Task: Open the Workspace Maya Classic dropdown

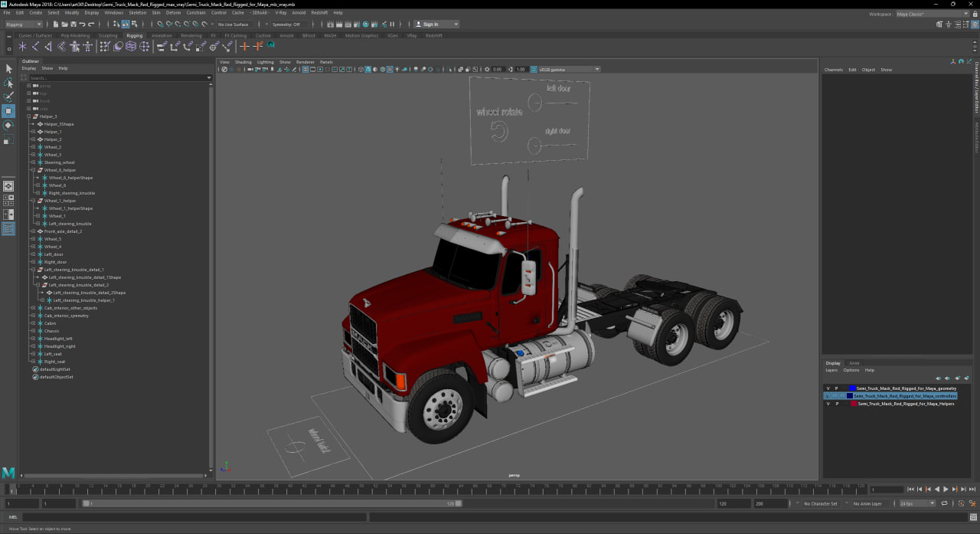Action: [932, 14]
